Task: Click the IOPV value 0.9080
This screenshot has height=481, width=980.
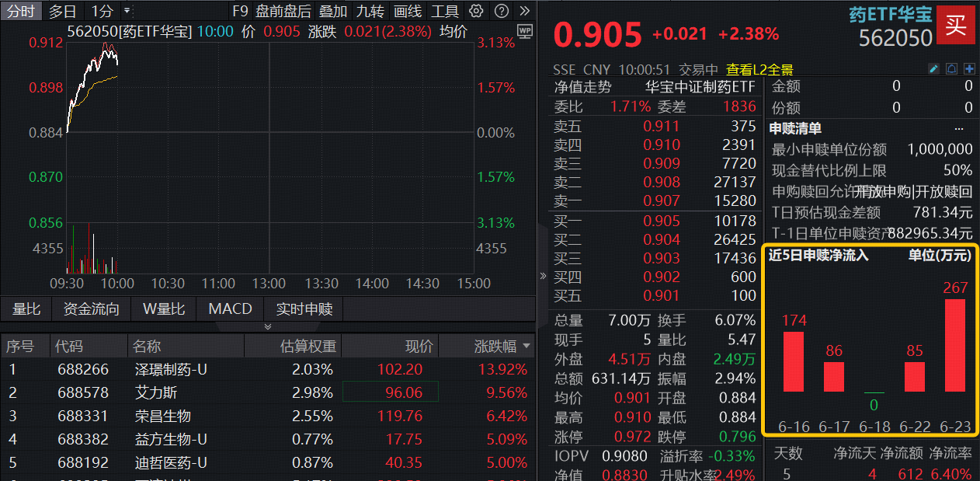Action: tap(625, 456)
